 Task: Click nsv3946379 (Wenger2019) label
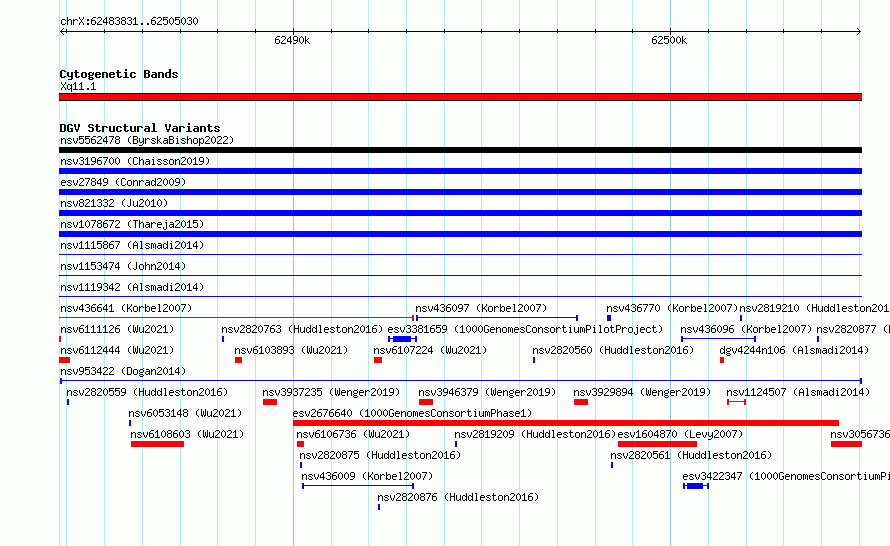coord(487,392)
